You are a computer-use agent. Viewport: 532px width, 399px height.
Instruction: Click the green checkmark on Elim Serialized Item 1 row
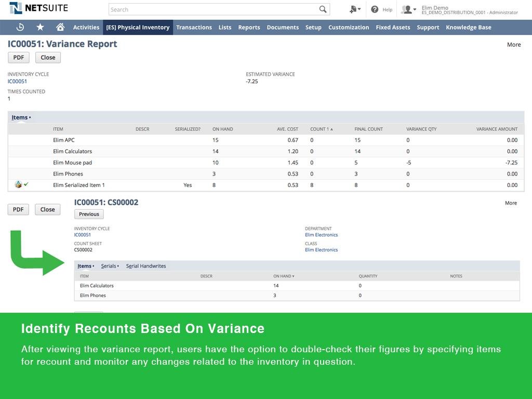[26, 184]
